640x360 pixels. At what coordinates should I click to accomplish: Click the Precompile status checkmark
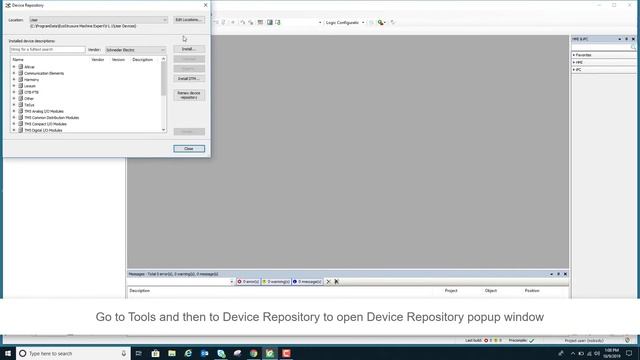[x=531, y=340]
